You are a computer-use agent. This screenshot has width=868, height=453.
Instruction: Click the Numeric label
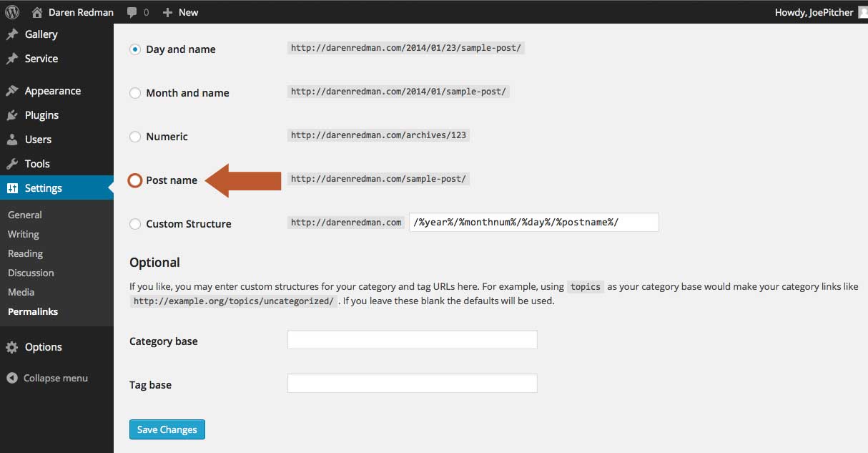point(167,137)
